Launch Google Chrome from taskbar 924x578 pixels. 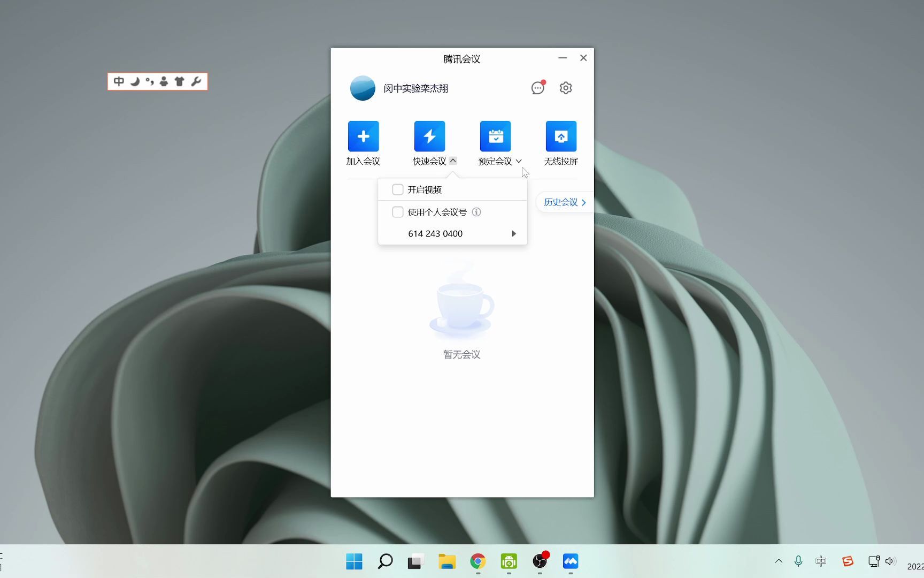tap(478, 561)
